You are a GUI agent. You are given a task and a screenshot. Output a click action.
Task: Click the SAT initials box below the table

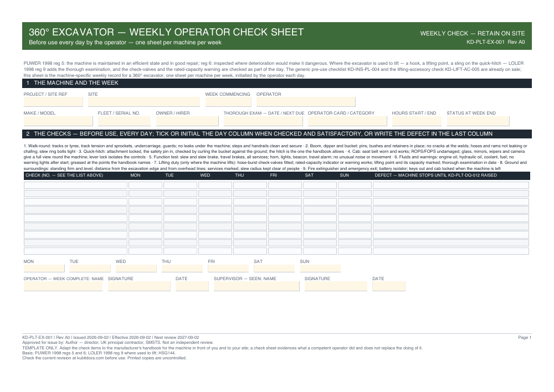[x=274, y=269]
